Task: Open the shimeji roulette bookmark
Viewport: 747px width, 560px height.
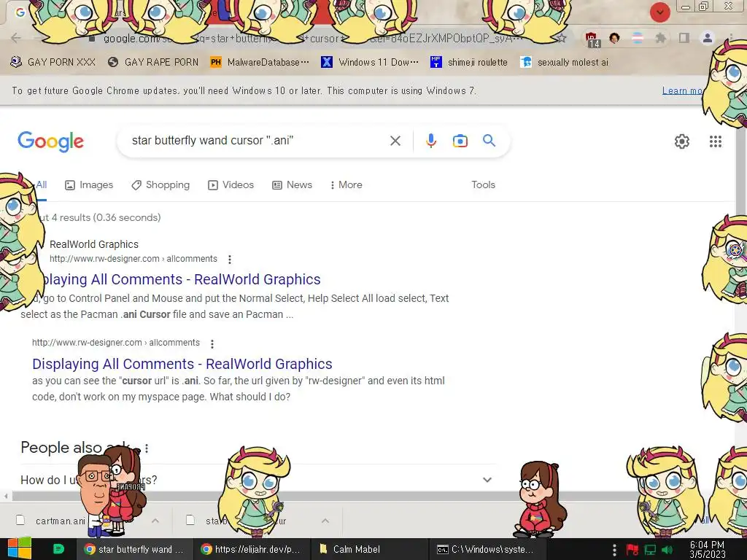Action: point(469,63)
